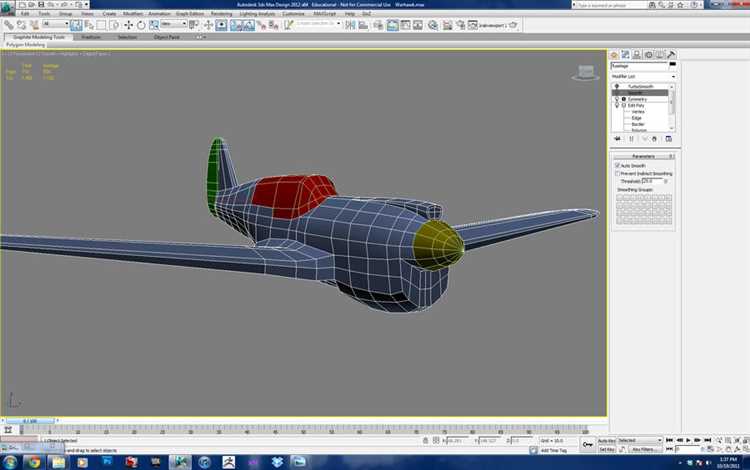Choose the Select and Scale tool
This screenshot has width=750, height=470.
pyautogui.click(x=154, y=25)
